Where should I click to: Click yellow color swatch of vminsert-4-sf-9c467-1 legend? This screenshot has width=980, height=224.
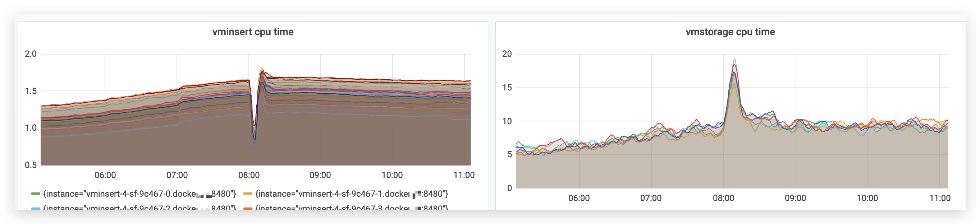click(248, 193)
